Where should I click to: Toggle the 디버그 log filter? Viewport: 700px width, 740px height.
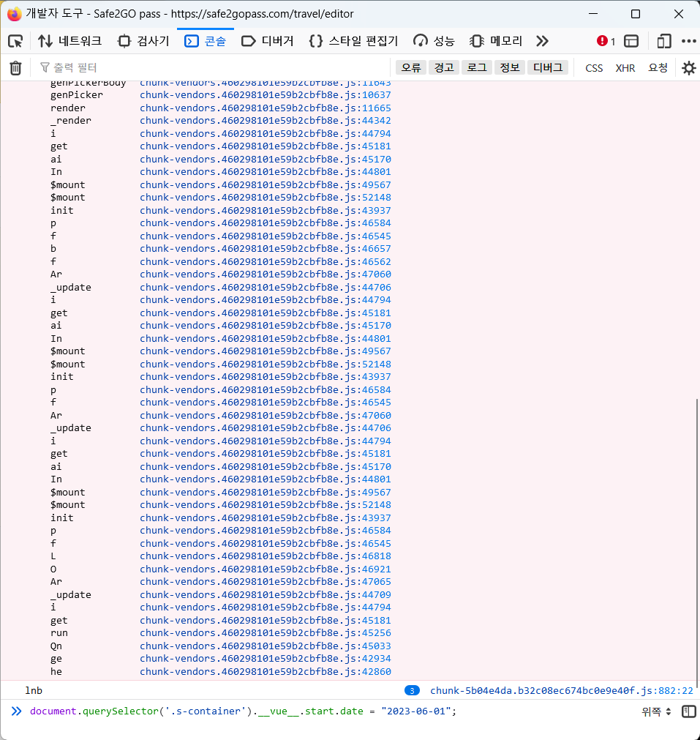point(547,67)
